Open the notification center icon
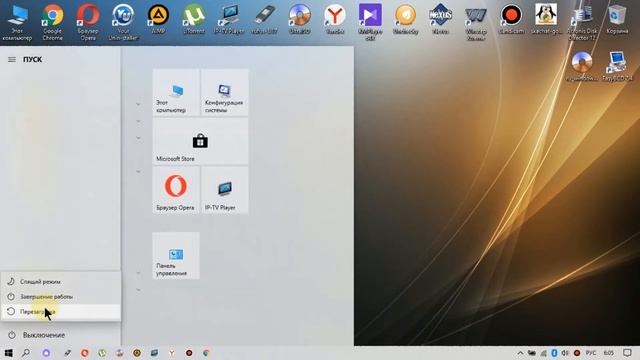This screenshot has width=640, height=360. pyautogui.click(x=627, y=353)
